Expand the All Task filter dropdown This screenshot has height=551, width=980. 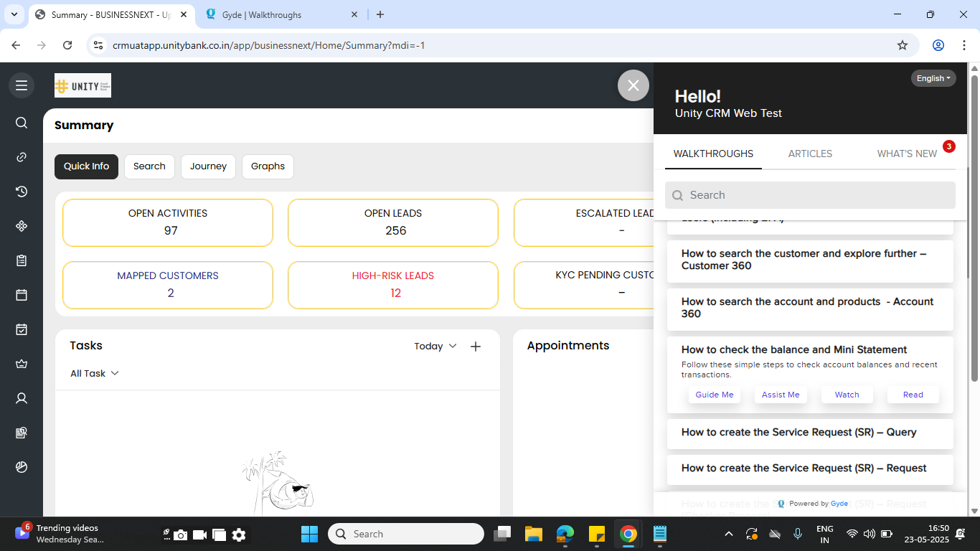click(x=94, y=373)
